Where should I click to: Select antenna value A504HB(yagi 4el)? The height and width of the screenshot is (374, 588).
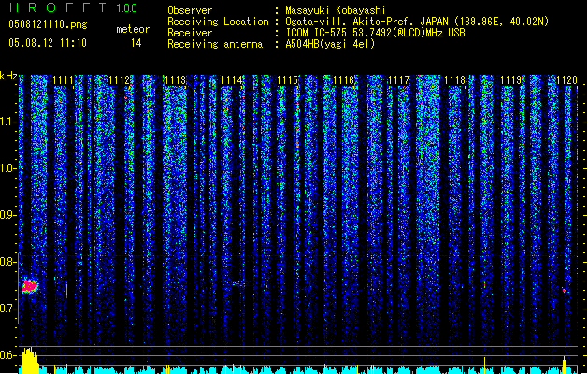(x=330, y=44)
